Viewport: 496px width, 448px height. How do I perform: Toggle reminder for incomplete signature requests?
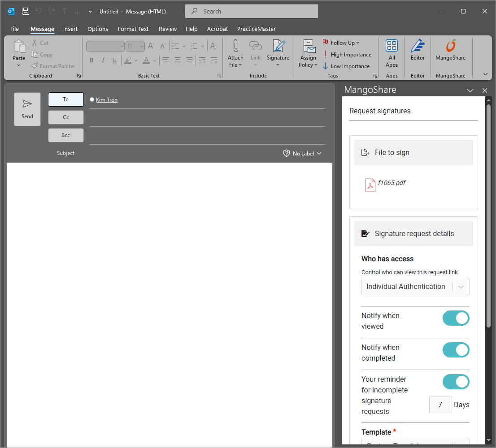coord(456,382)
